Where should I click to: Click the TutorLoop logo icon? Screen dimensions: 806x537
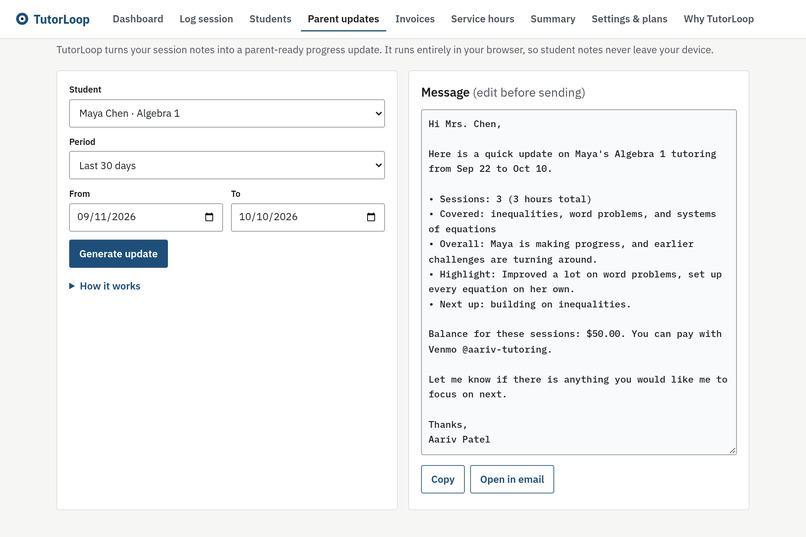tap(22, 19)
